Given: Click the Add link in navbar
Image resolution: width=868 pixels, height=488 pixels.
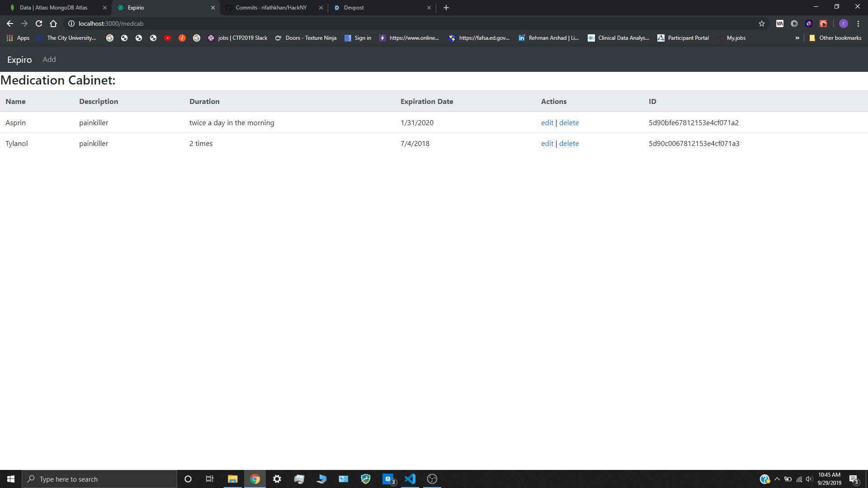Looking at the screenshot, I should pos(49,60).
